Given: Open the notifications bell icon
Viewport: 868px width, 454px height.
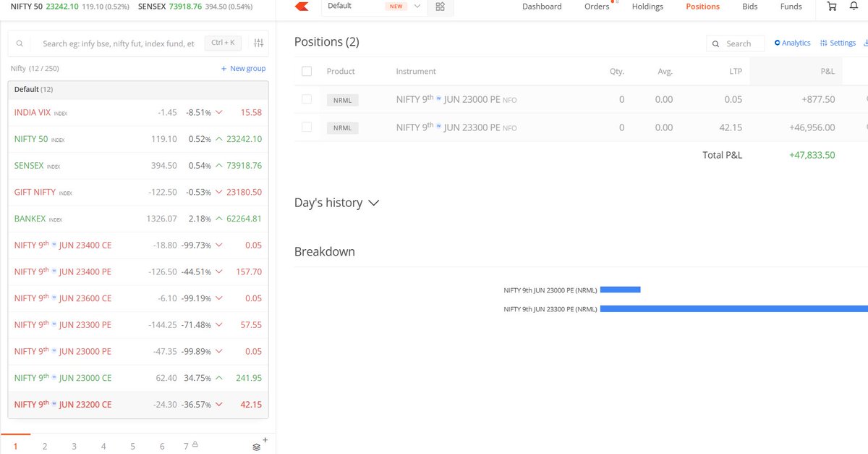Looking at the screenshot, I should 854,7.
